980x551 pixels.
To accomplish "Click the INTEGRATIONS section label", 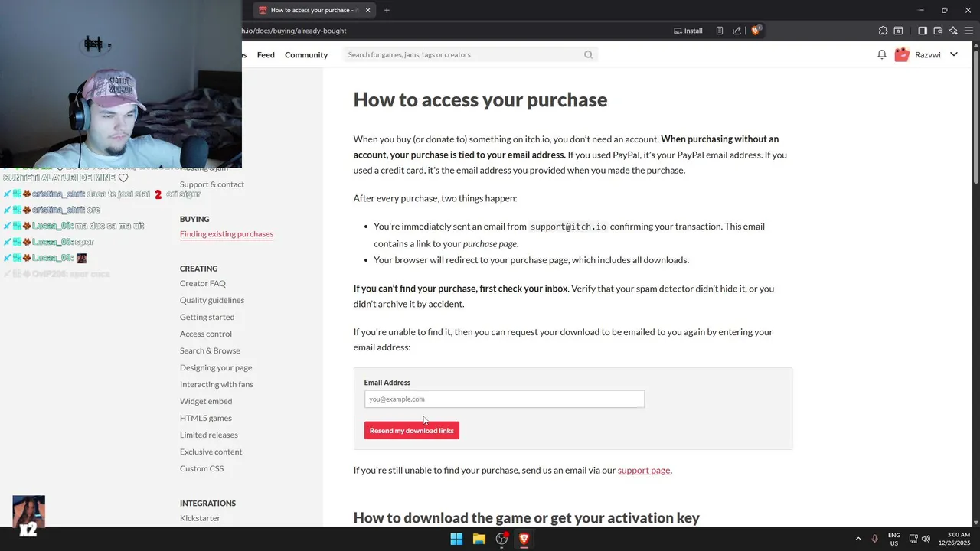I will click(207, 504).
